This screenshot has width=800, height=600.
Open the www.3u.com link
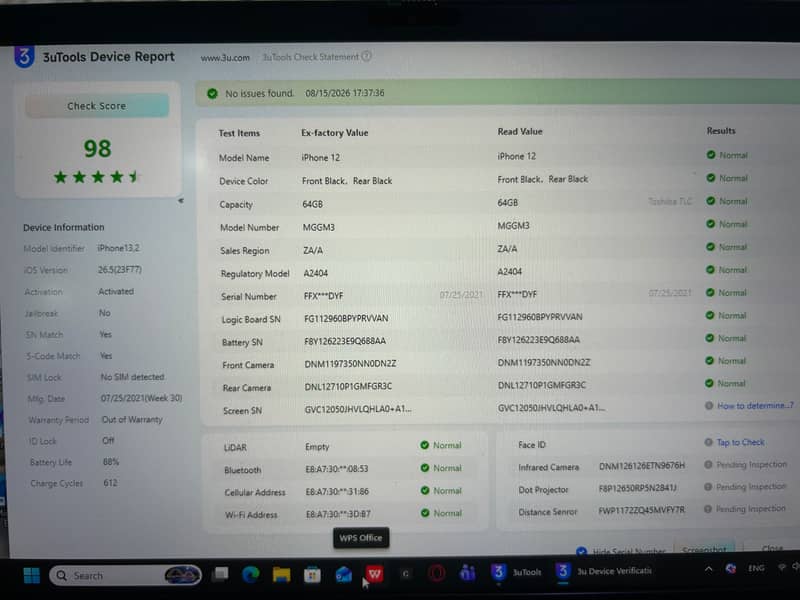coord(225,58)
